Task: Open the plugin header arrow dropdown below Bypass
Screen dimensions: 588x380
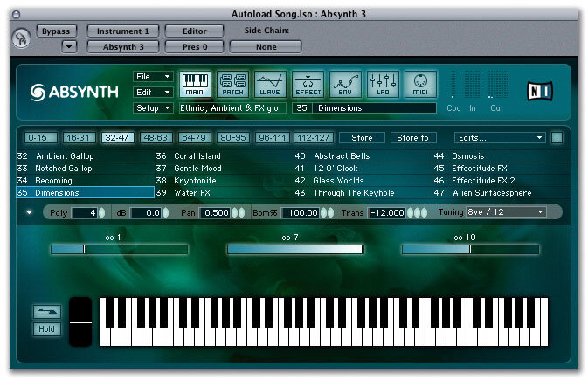Action: (x=69, y=46)
